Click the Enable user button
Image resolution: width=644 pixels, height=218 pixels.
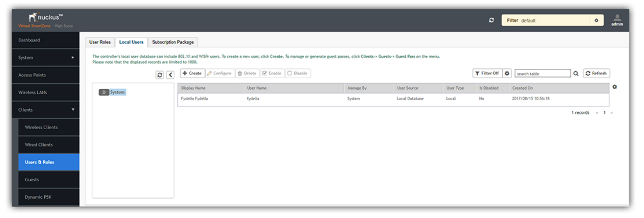(272, 73)
